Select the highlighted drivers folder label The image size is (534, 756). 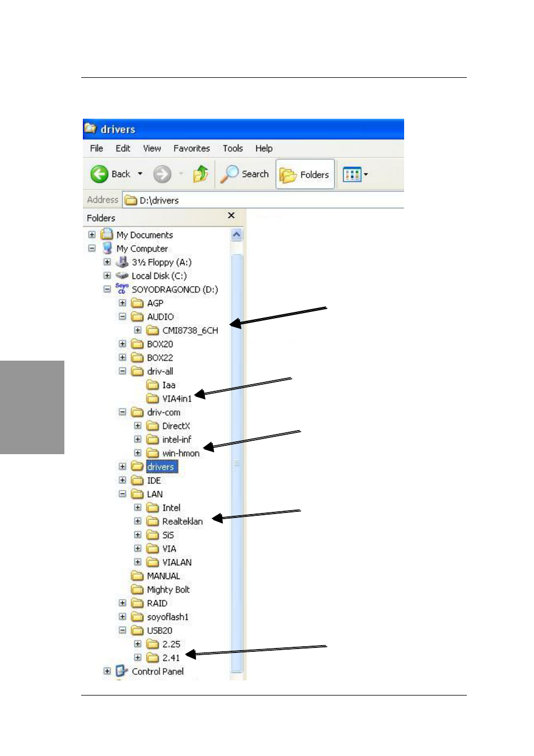tap(161, 467)
